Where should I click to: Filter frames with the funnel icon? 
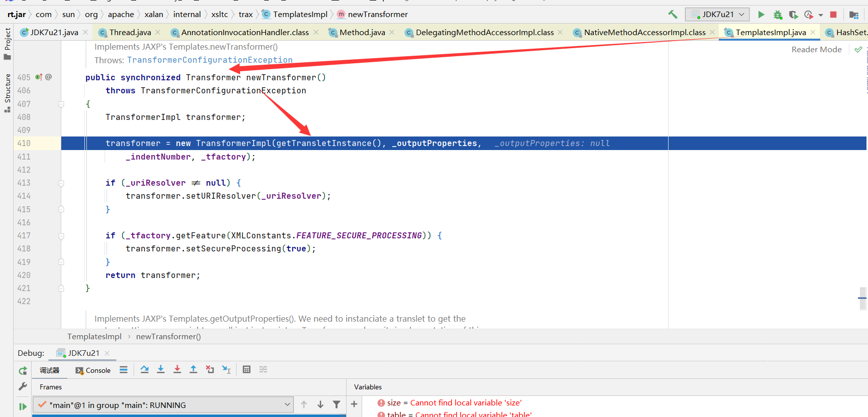pos(337,404)
